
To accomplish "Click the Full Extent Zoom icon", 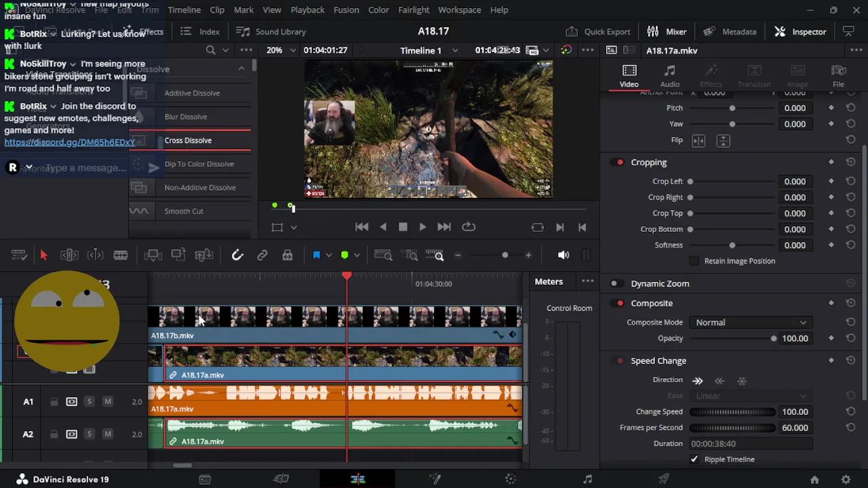I will tap(383, 255).
